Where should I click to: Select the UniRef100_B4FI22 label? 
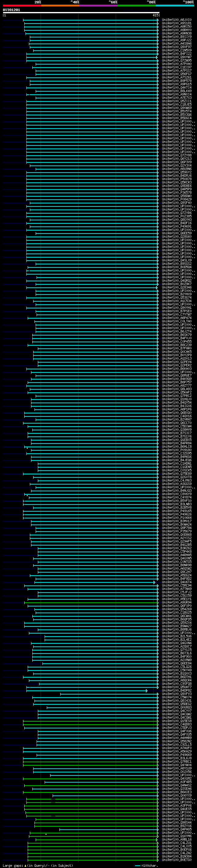[177, 54]
